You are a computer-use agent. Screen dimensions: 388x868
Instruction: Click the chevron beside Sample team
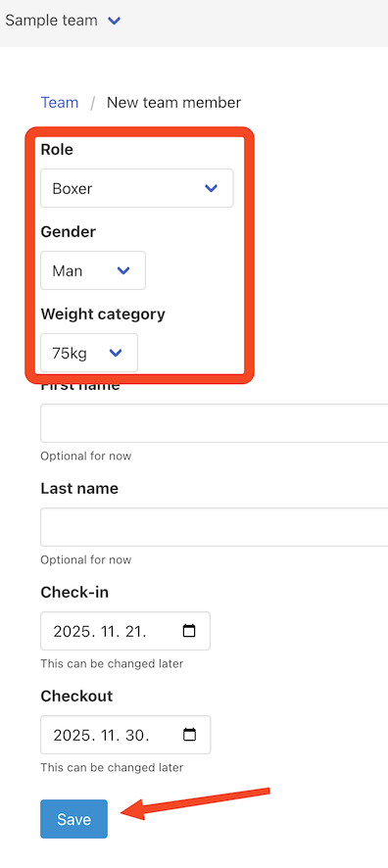[114, 21]
